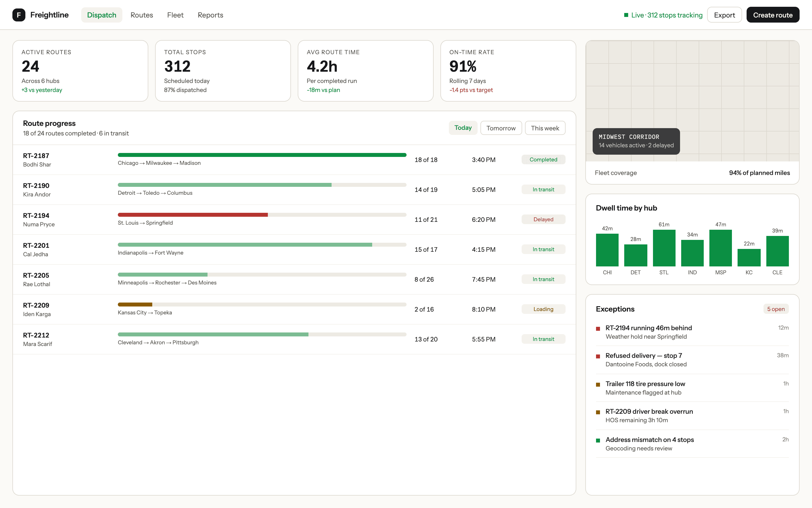The image size is (812, 508).
Task: Click the Midwest Corridor map overlay label
Action: coord(636,141)
